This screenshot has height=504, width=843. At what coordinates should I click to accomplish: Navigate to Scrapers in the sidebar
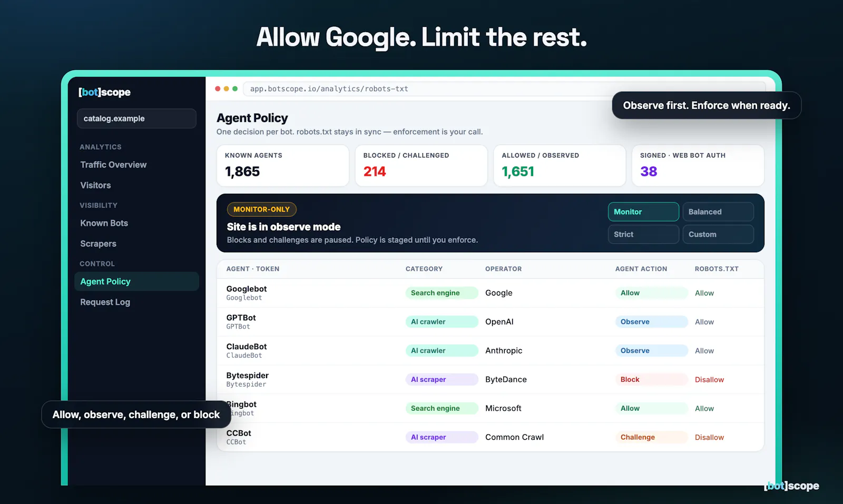point(99,244)
